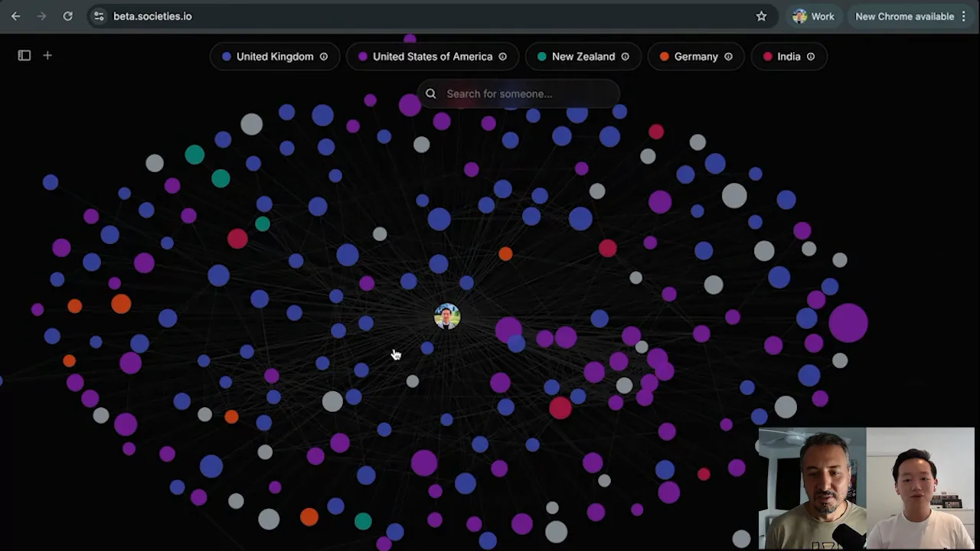980x551 pixels.
Task: Click the New Chrome available button
Action: click(x=905, y=15)
